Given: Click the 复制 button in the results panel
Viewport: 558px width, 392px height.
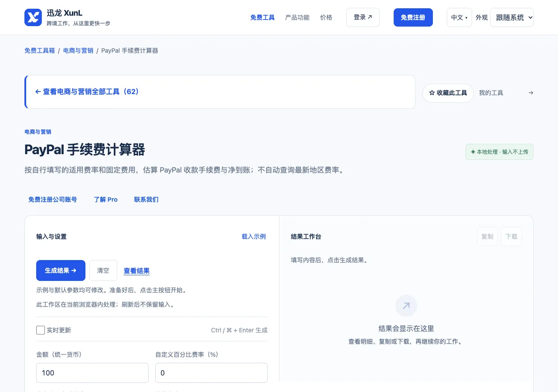Looking at the screenshot, I should 487,237.
